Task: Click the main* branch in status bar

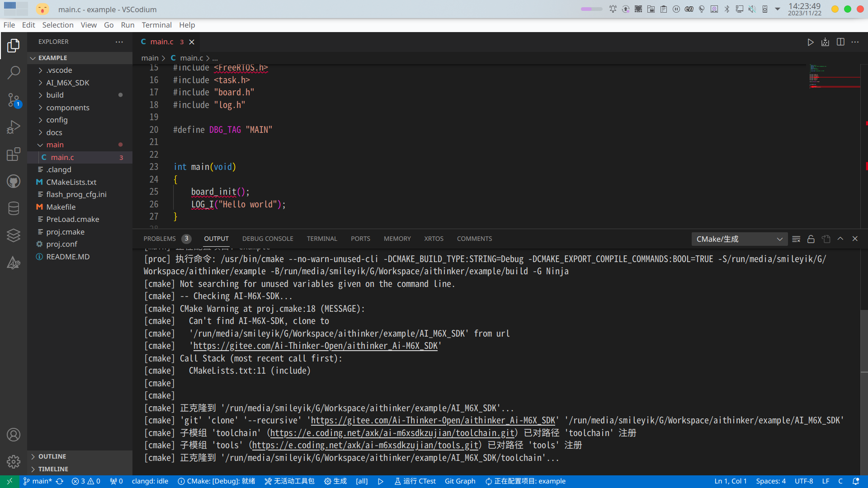Action: 38,482
